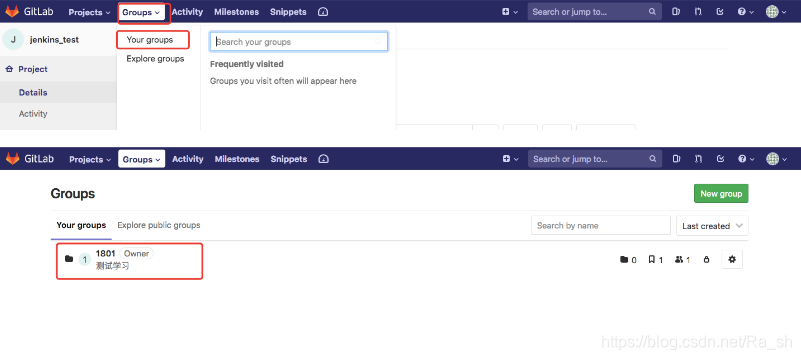Screen dimensions: 801x360
Task: Click the '测试学习' group description text
Action: pyautogui.click(x=112, y=266)
